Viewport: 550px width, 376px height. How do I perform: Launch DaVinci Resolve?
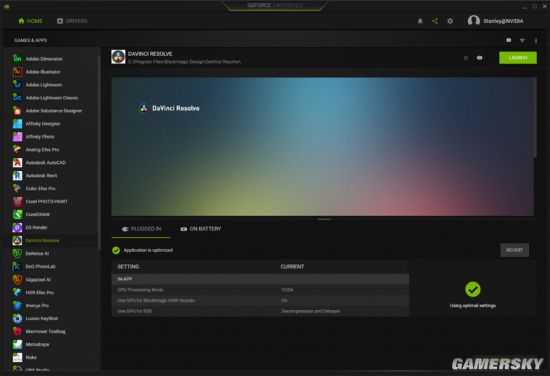518,58
